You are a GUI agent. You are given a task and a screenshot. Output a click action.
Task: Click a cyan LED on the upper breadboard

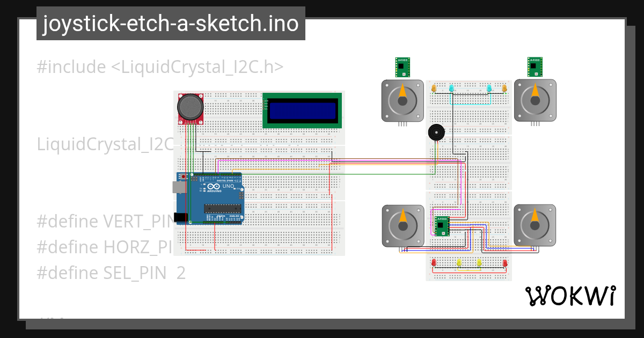point(451,87)
